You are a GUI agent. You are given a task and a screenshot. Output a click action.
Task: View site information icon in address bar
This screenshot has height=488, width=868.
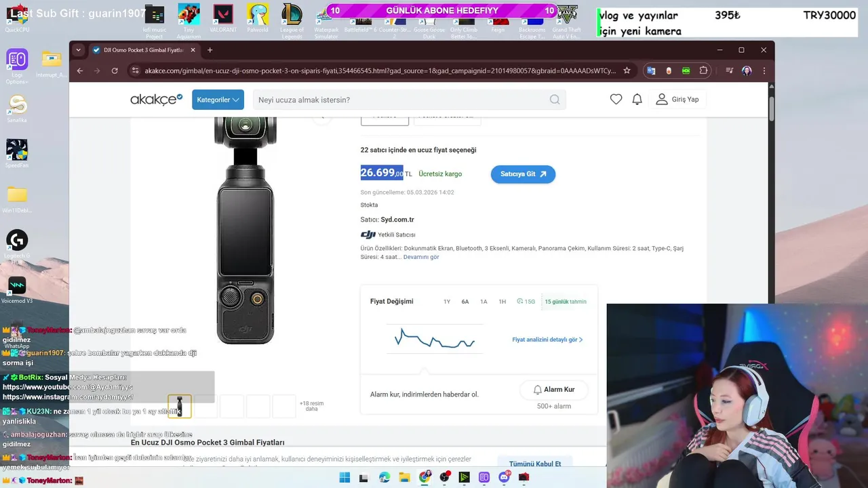coord(135,70)
